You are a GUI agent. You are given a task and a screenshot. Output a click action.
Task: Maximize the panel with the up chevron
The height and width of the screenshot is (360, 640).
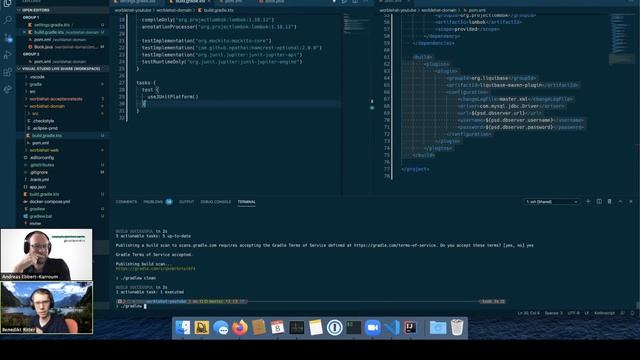pos(620,202)
